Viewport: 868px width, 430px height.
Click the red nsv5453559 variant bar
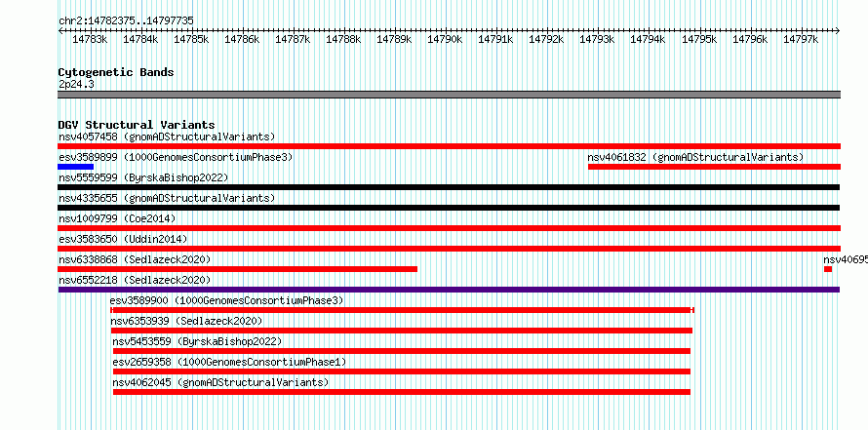402,351
